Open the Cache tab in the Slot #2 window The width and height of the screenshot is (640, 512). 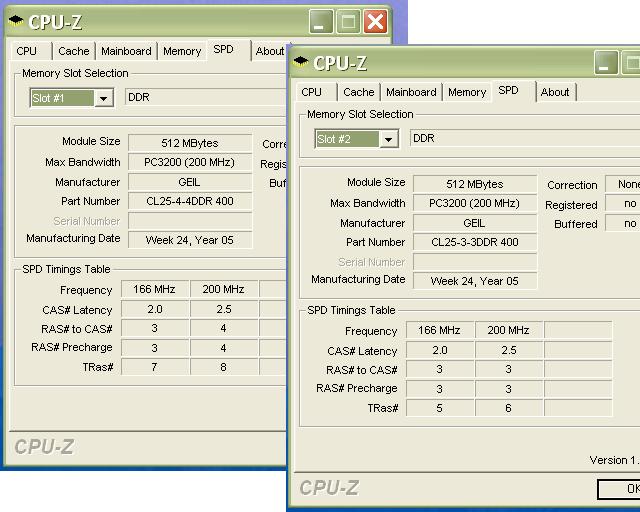tap(359, 92)
